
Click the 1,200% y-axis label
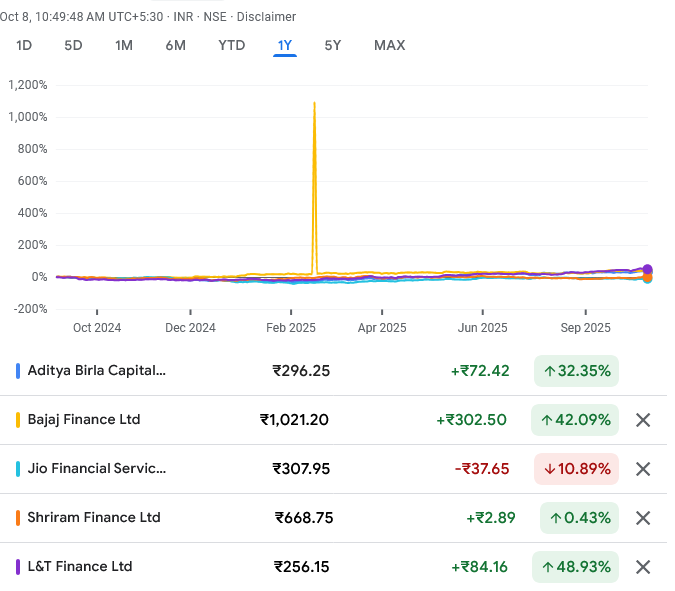pyautogui.click(x=28, y=85)
